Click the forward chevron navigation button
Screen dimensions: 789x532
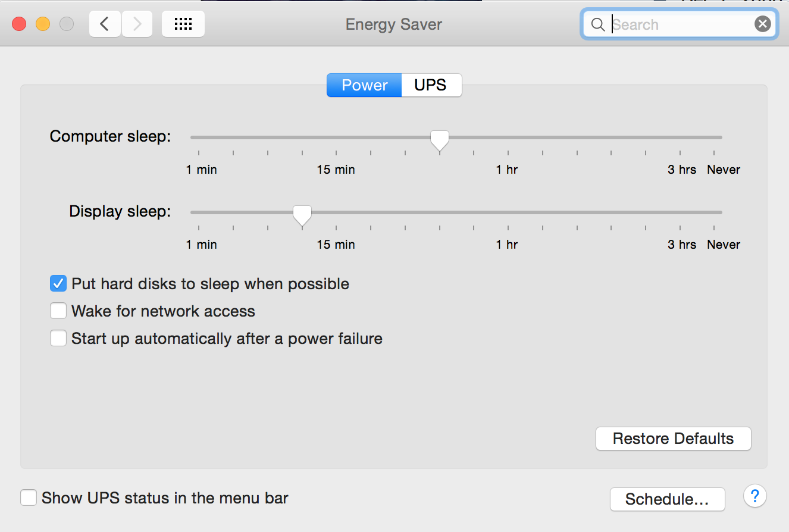[137, 24]
